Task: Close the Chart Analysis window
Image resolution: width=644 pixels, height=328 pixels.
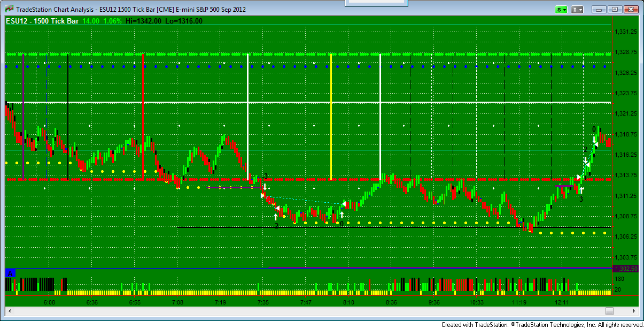Action: 630,10
